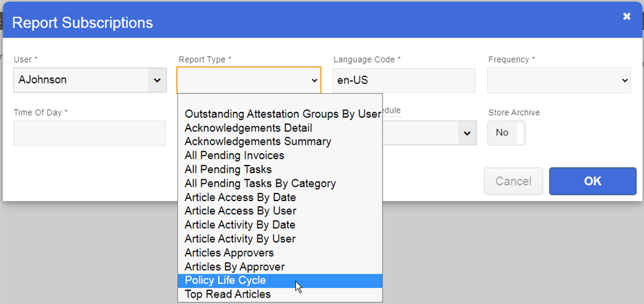Pick All Pending Invoices report
The image size is (644, 304).
click(234, 155)
